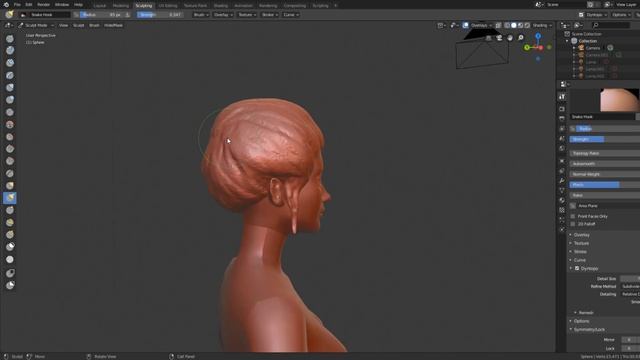
Task: Select the Rotate sculpt brush tool
Action: (x=10, y=235)
